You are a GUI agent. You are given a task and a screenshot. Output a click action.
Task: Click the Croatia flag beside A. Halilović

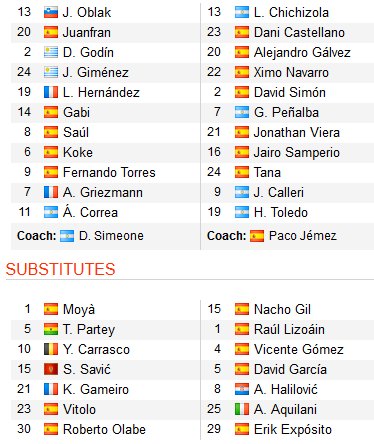(x=242, y=389)
